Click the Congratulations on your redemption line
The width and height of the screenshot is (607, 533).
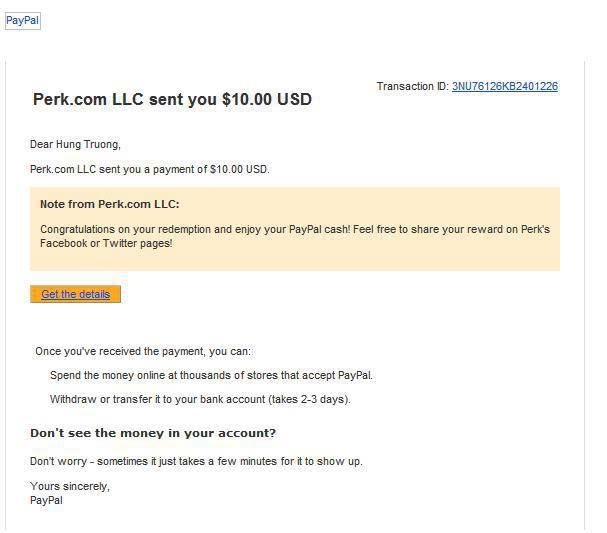pos(200,229)
